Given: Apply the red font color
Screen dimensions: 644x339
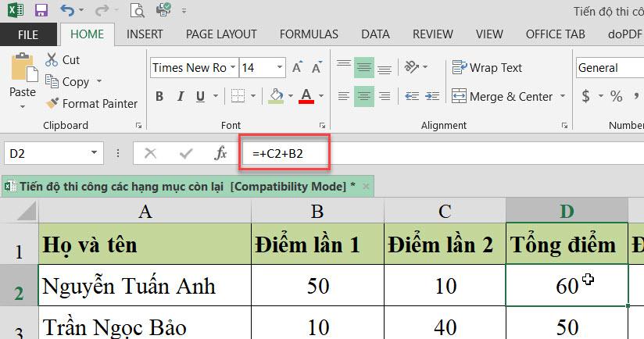Looking at the screenshot, I should (x=306, y=96).
